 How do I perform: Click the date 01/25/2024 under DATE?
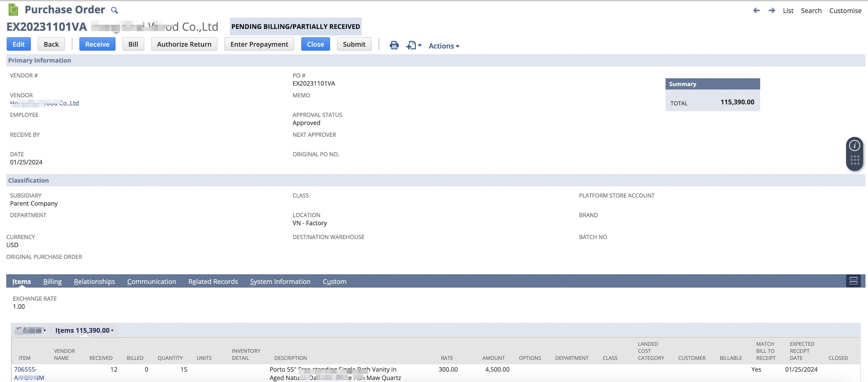tap(26, 162)
